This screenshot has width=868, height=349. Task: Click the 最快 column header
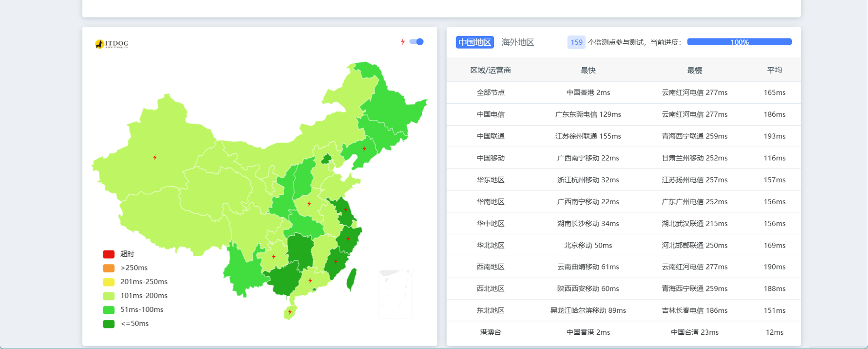(x=588, y=70)
